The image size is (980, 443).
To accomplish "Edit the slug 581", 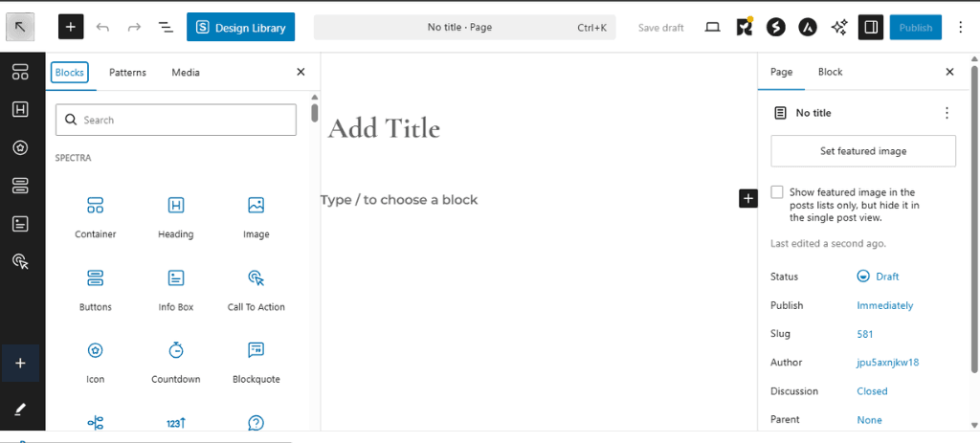I will 864,334.
